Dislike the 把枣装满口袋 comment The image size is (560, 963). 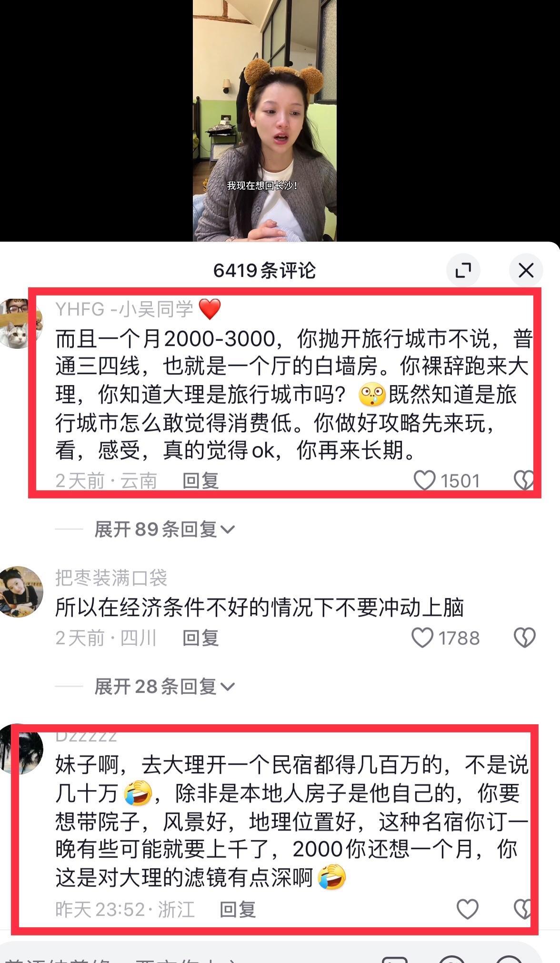(x=525, y=638)
